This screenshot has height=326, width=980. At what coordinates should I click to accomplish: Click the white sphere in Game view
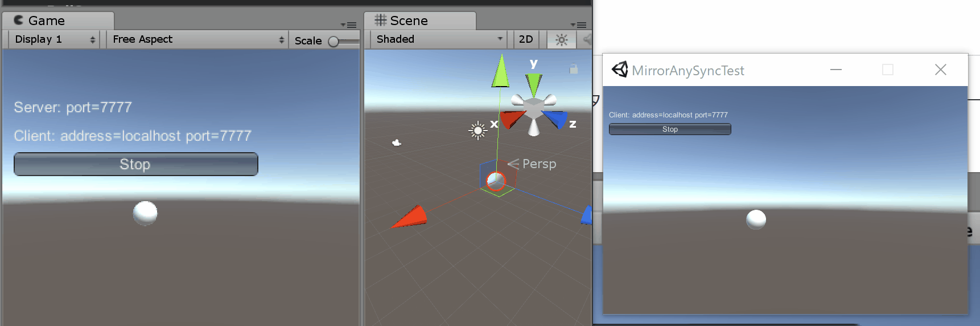pos(145,213)
